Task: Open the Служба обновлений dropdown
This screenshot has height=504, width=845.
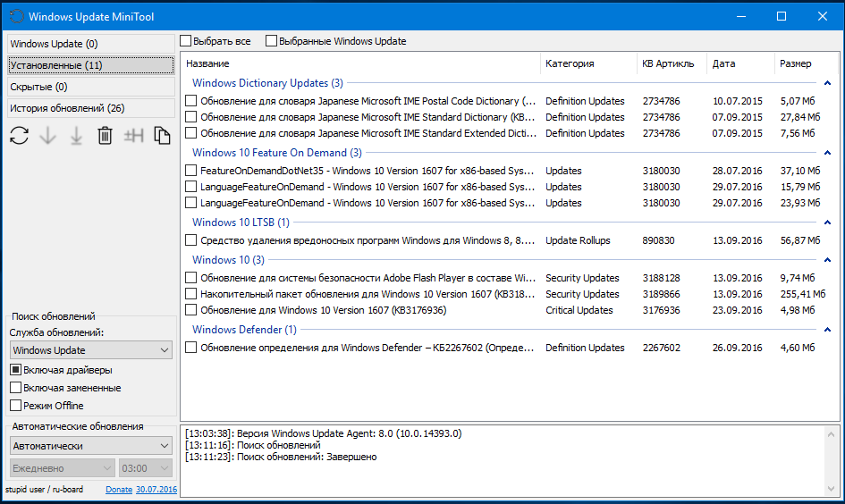Action: tap(91, 350)
